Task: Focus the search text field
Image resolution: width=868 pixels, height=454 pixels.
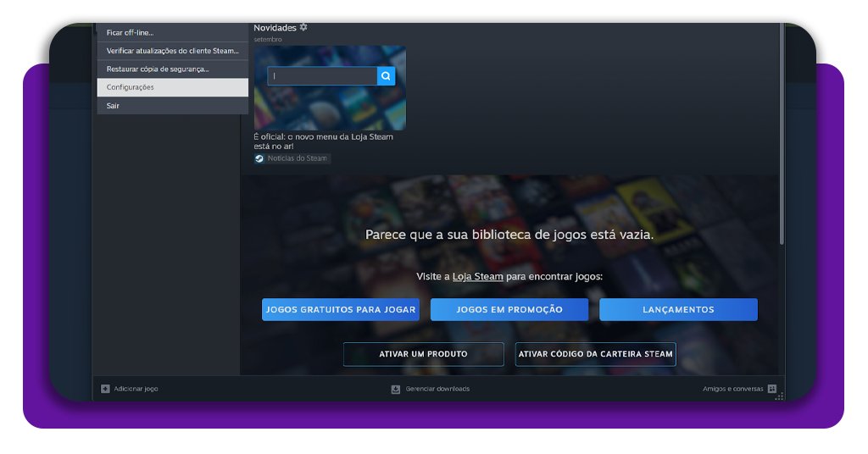Action: 322,76
